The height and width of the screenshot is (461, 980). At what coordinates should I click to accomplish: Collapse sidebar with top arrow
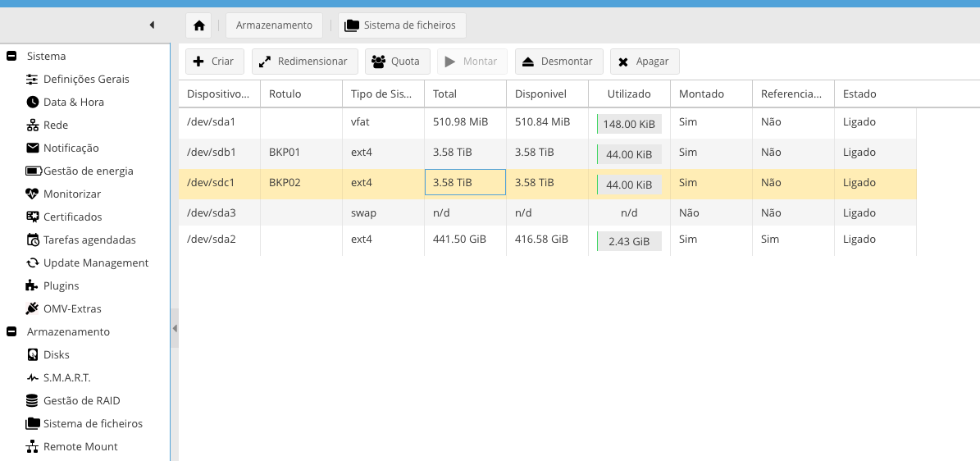pos(152,25)
